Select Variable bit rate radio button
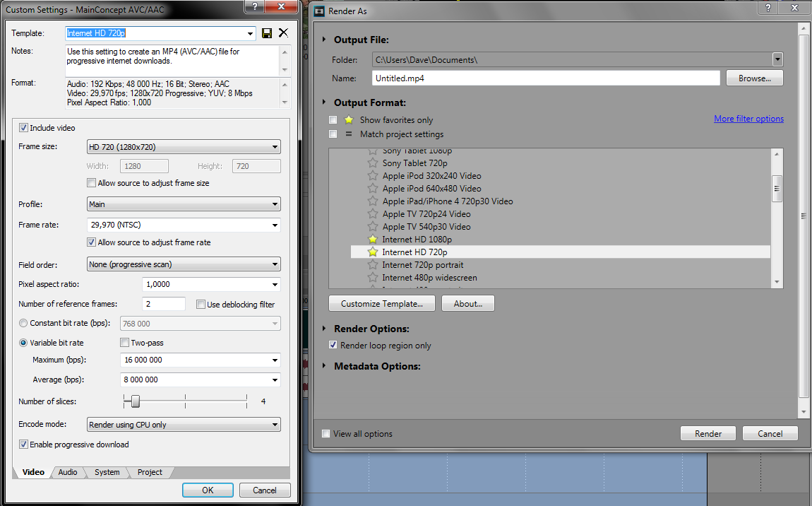Image resolution: width=812 pixels, height=506 pixels. pyautogui.click(x=23, y=343)
